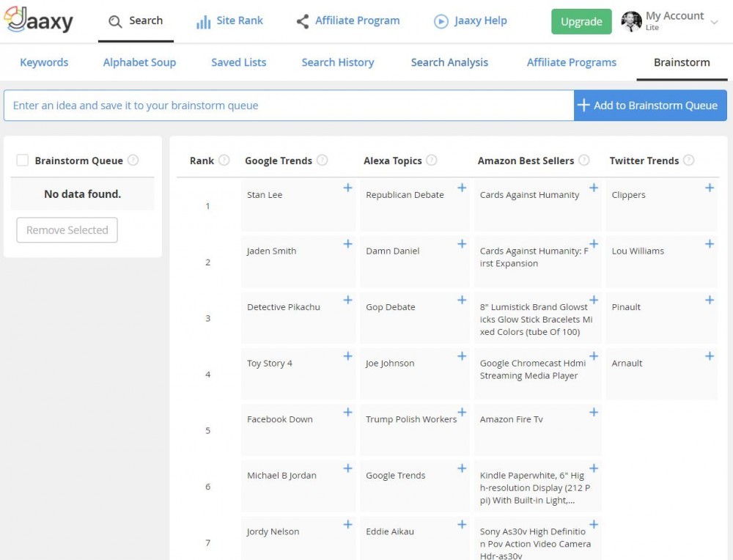Open Search Analysis tab
The height and width of the screenshot is (560, 733).
coord(449,62)
